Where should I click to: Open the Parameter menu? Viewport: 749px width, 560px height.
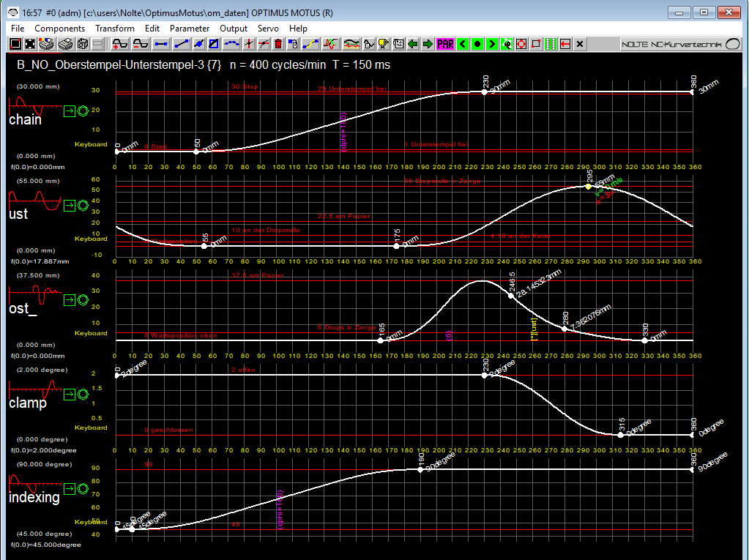(x=190, y=28)
